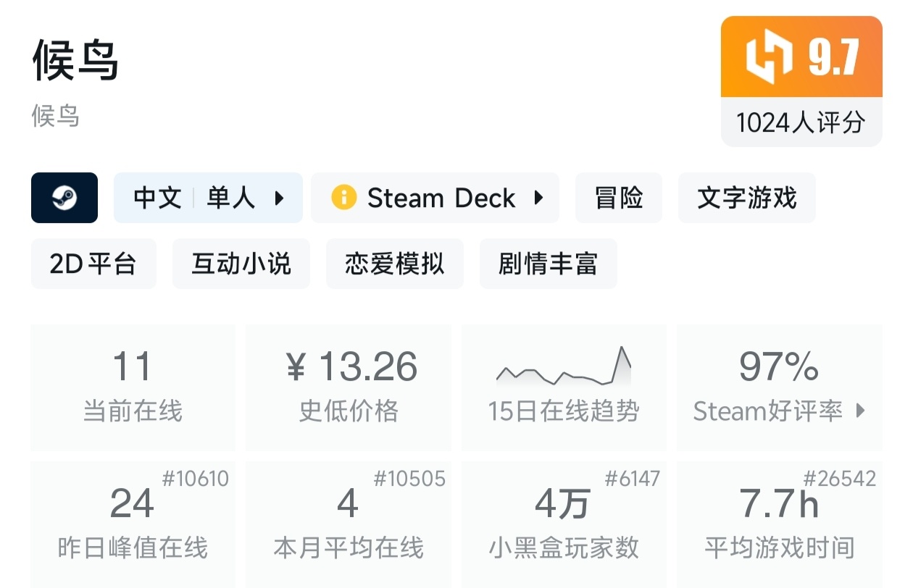Expand the Steam好评率 details arrow
913x588 pixels.
click(860, 411)
